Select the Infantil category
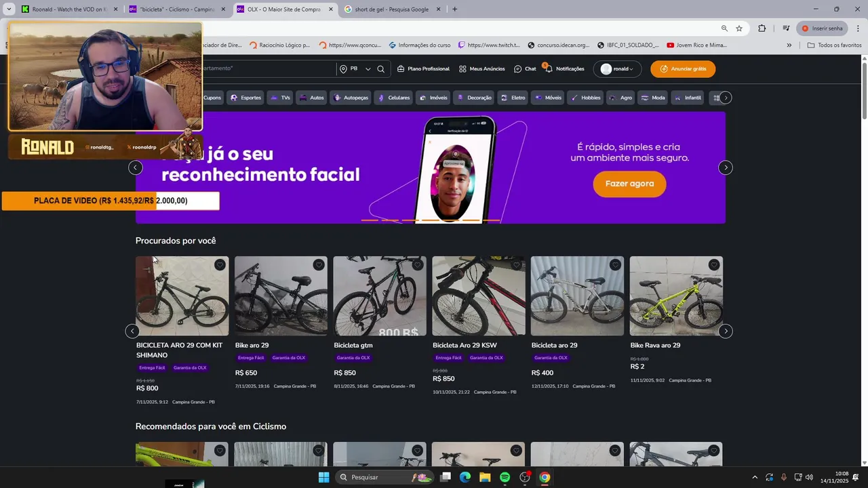 688,98
